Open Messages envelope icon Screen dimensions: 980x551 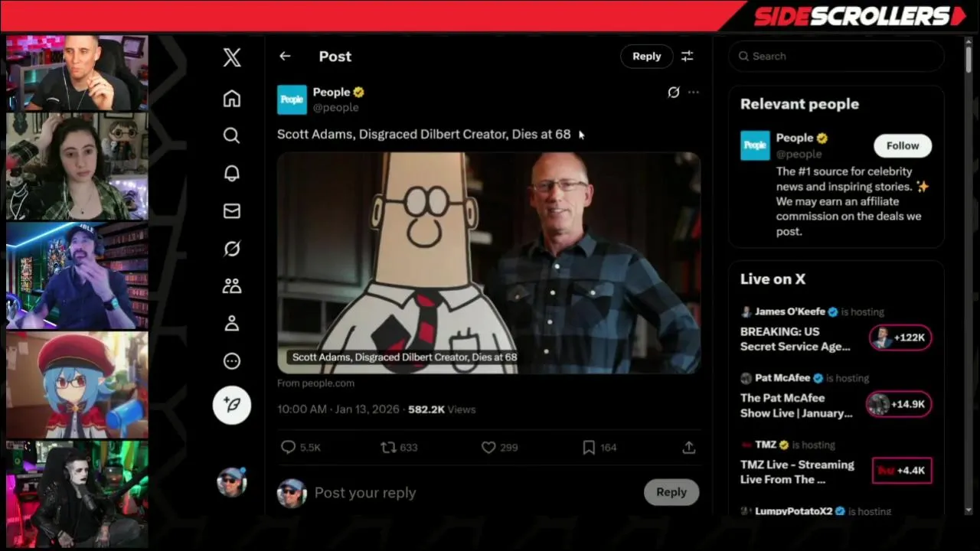232,210
